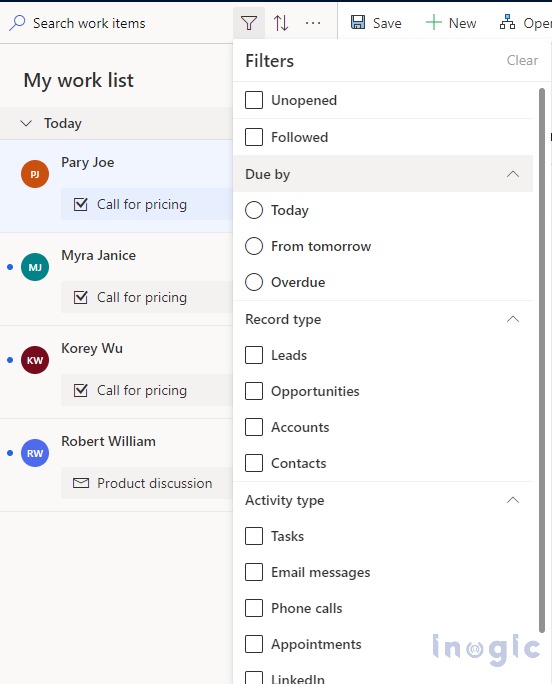Click the Save button label
Screen dimensions: 552x684
pyautogui.click(x=387, y=23)
